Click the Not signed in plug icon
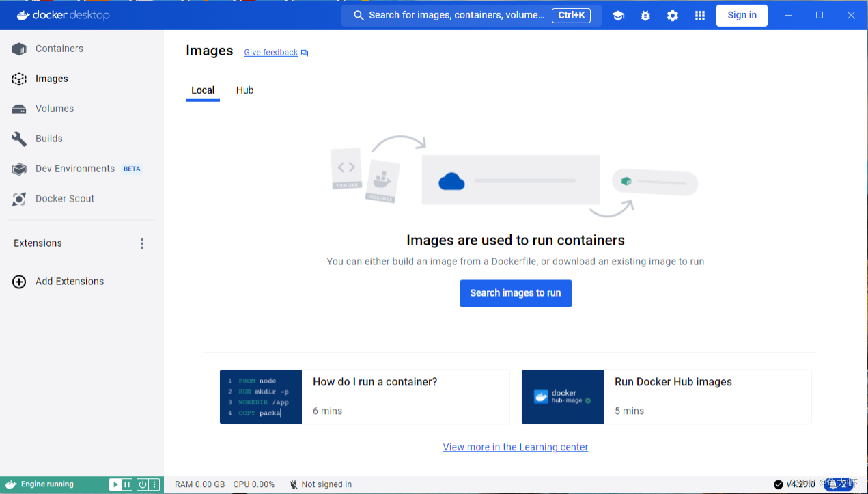The width and height of the screenshot is (868, 494). (294, 484)
